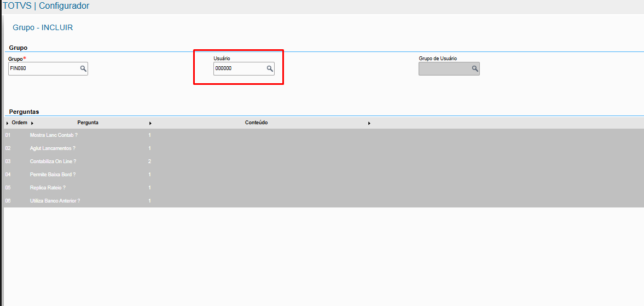
Task: Select row 'Replica Rateio ?'
Action: click(324, 188)
